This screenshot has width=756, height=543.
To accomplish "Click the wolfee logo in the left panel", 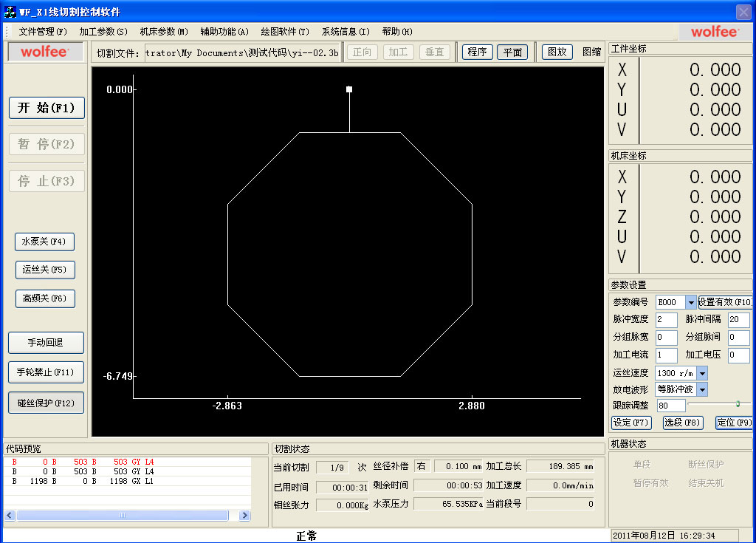I will (x=44, y=52).
